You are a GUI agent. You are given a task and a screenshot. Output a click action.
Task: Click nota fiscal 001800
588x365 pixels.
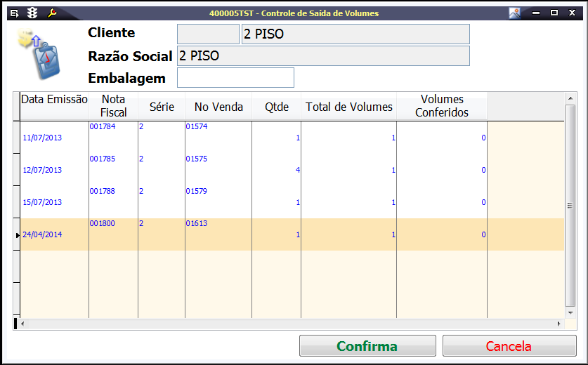tap(103, 223)
